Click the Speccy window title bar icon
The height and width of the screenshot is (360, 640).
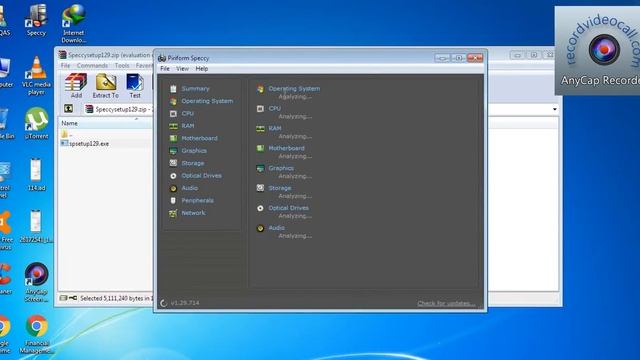tap(162, 58)
